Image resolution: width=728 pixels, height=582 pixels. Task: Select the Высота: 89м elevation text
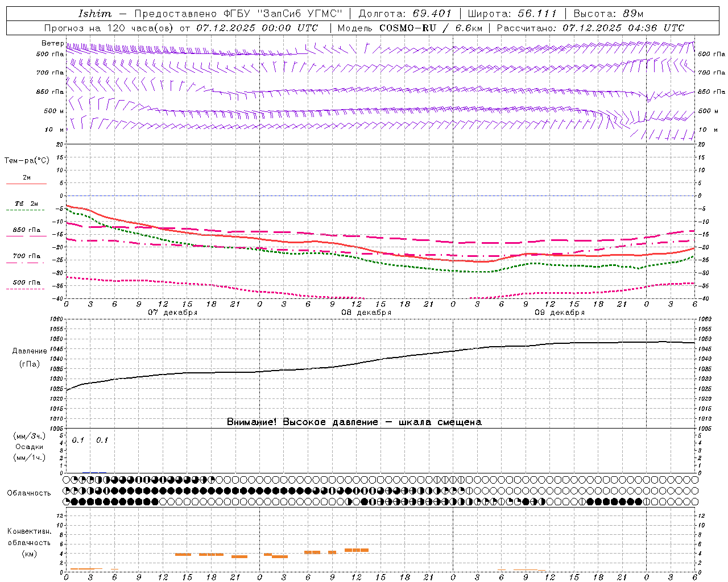point(609,14)
